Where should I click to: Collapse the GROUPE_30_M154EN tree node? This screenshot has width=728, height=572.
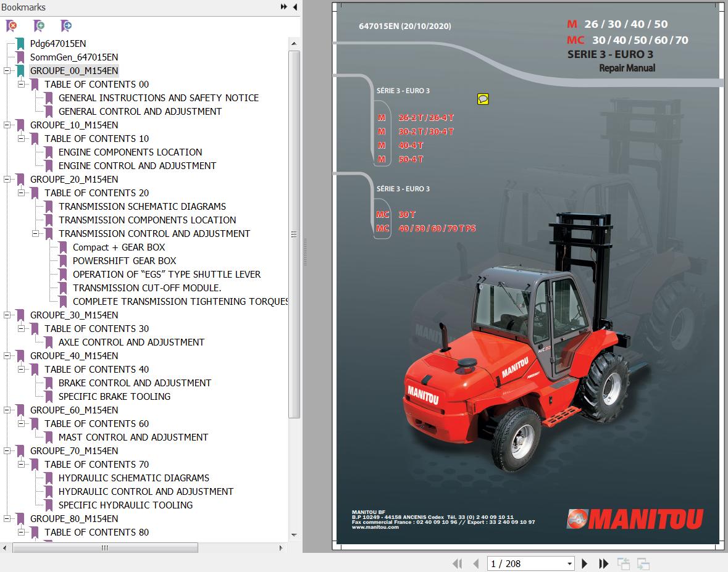pos(7,315)
